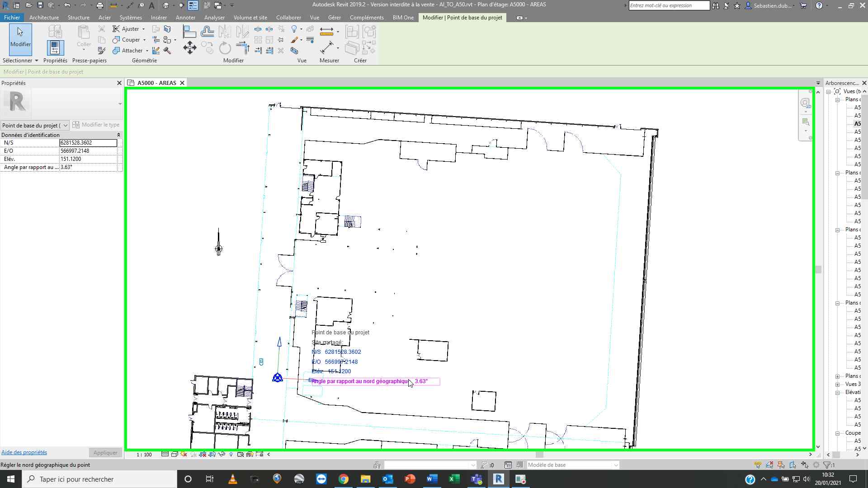Open the Attacher dropdown arrow
The width and height of the screenshot is (868, 488).
click(147, 51)
